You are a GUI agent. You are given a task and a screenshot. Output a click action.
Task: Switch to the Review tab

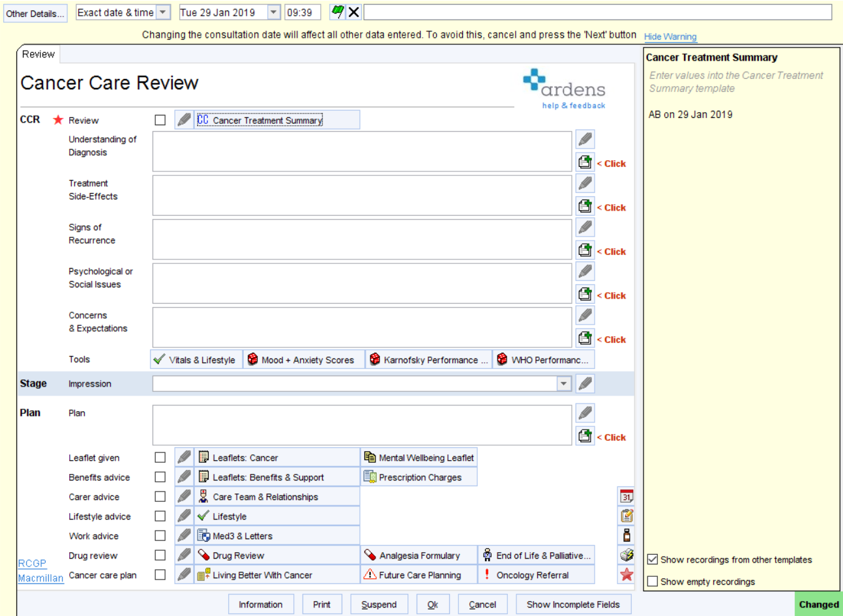point(37,54)
